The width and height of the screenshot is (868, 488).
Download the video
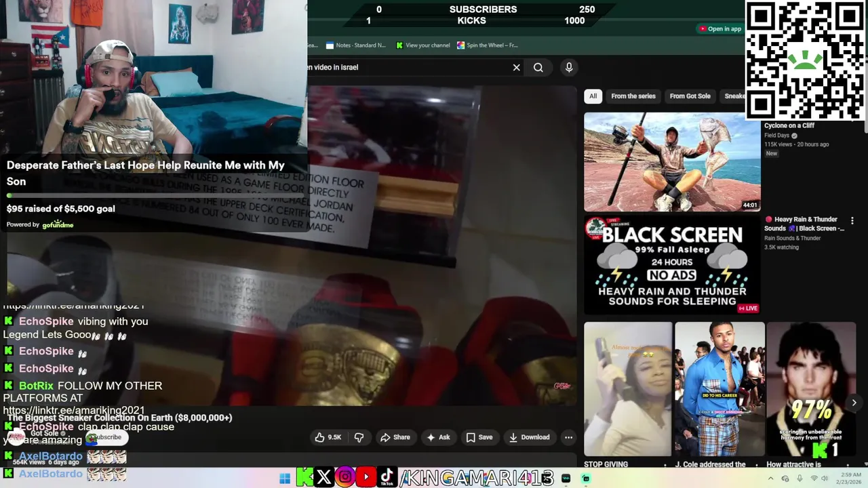point(530,437)
